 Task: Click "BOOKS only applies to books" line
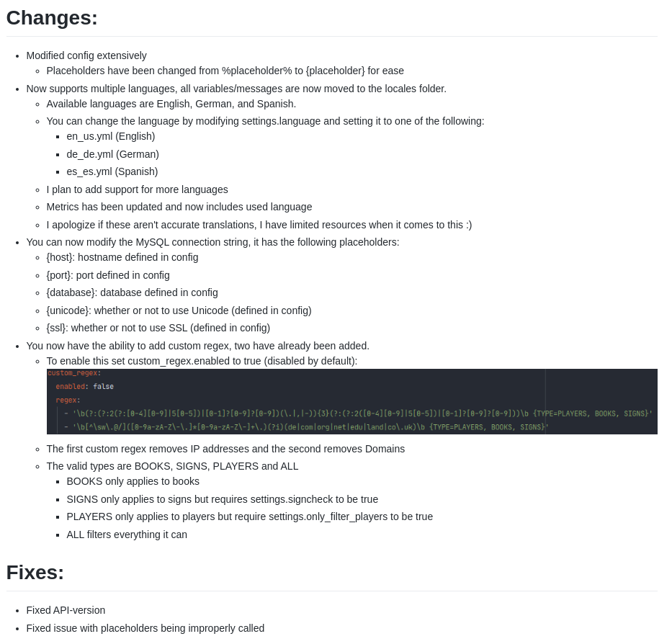133,481
